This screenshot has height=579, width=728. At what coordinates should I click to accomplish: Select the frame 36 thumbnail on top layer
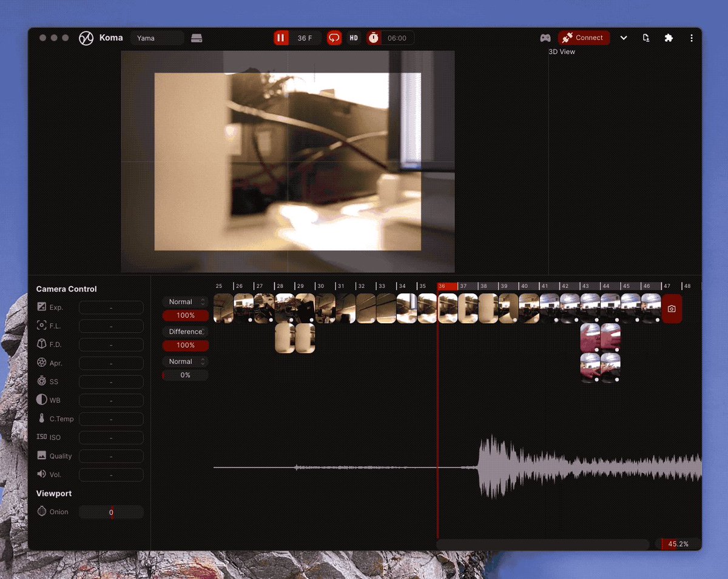click(x=448, y=309)
